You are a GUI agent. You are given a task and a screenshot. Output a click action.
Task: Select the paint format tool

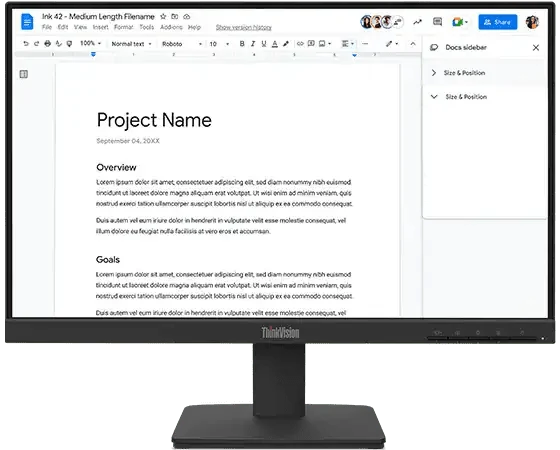click(x=69, y=44)
